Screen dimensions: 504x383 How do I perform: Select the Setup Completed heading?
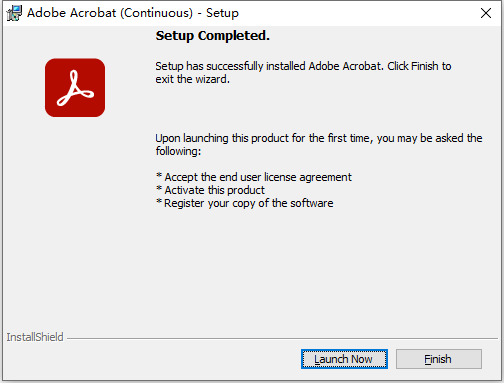click(x=213, y=36)
